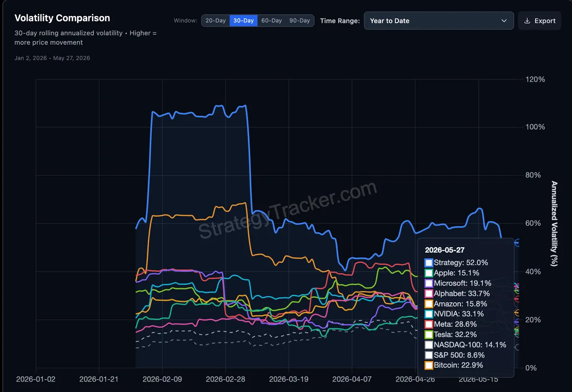
Task: Click the NVIDIA: 33.1% tooltip entry
Action: (x=454, y=314)
